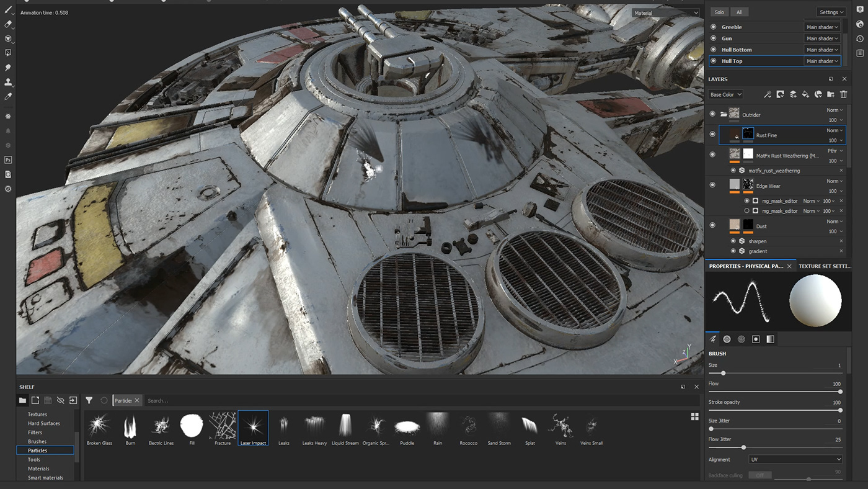Click the shelf import resources icon

73,400
